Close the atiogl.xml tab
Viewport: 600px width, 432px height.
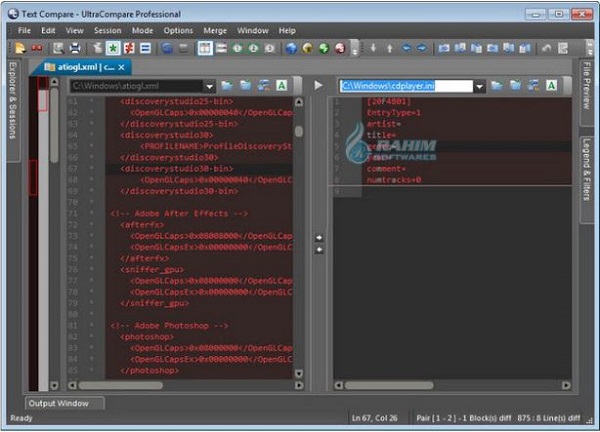tap(122, 67)
